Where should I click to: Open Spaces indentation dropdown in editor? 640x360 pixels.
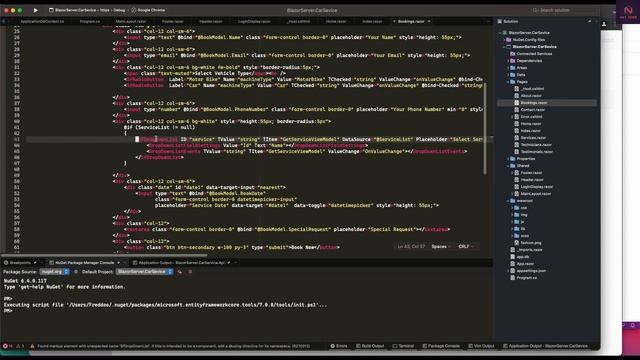pyautogui.click(x=441, y=247)
